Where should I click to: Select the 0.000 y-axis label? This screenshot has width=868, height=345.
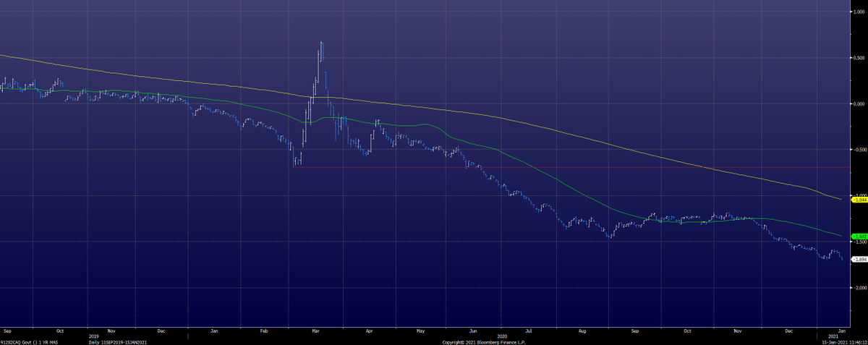(x=859, y=103)
